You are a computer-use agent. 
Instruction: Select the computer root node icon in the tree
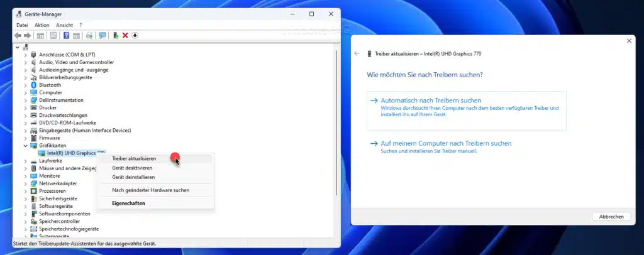(26, 46)
